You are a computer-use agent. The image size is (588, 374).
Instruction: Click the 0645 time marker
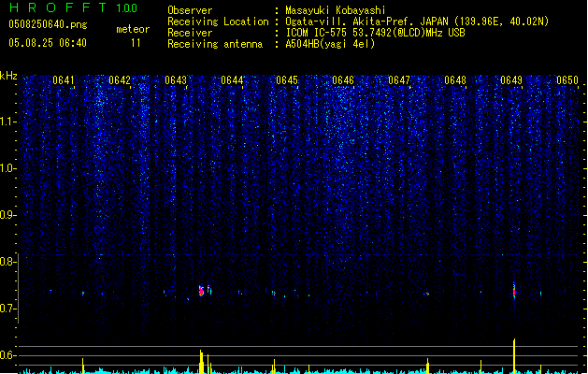pos(287,80)
